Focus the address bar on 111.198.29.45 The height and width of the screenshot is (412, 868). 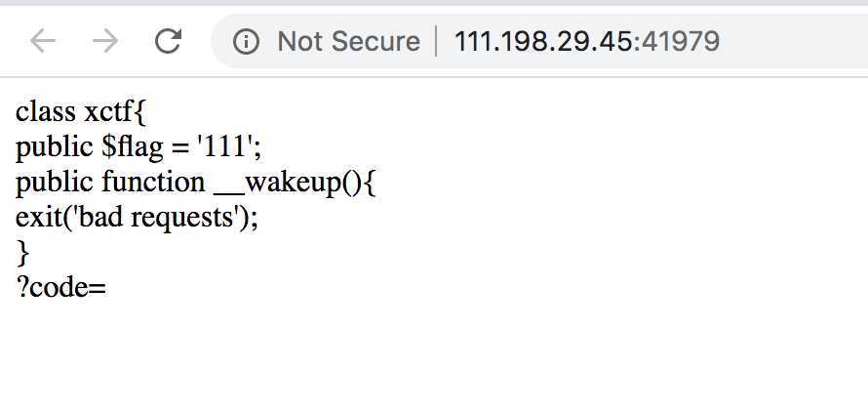[x=543, y=42]
